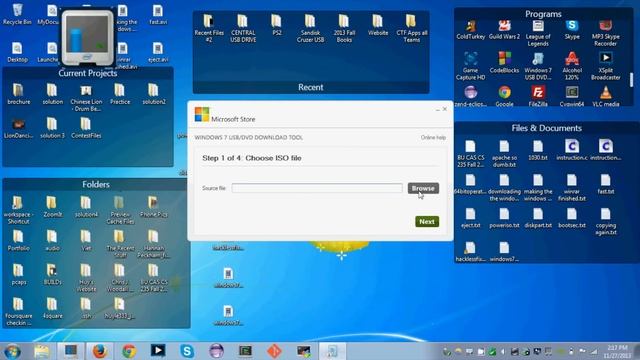Screen dimensions: 640x360
Task: Open the workspace - Shortcut folder
Action: [x=18, y=210]
